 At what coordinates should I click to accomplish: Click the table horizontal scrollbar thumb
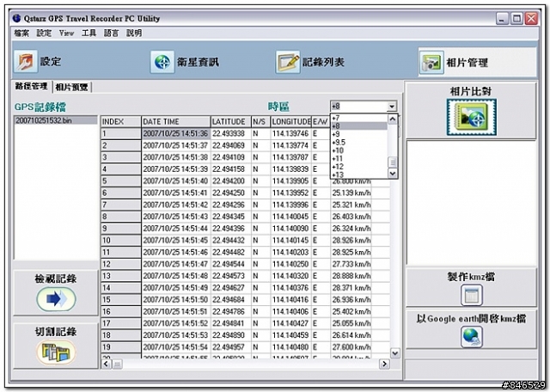[117, 364]
